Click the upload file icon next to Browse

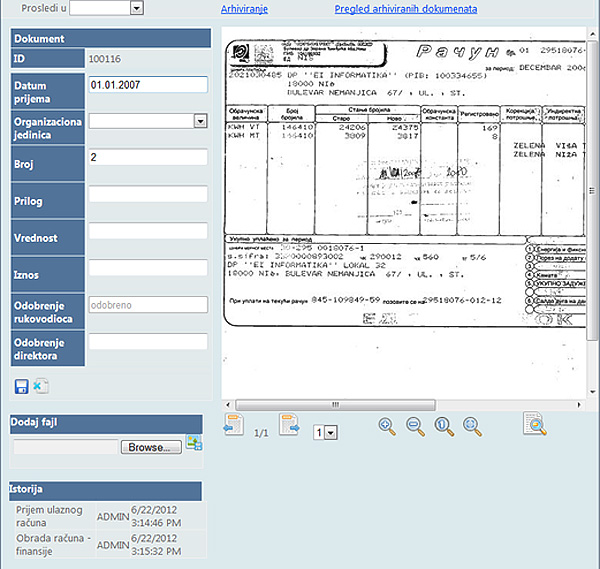pos(194,445)
